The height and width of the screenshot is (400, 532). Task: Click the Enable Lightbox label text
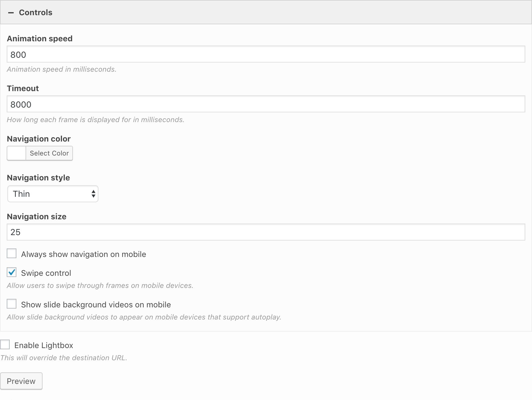coord(44,345)
